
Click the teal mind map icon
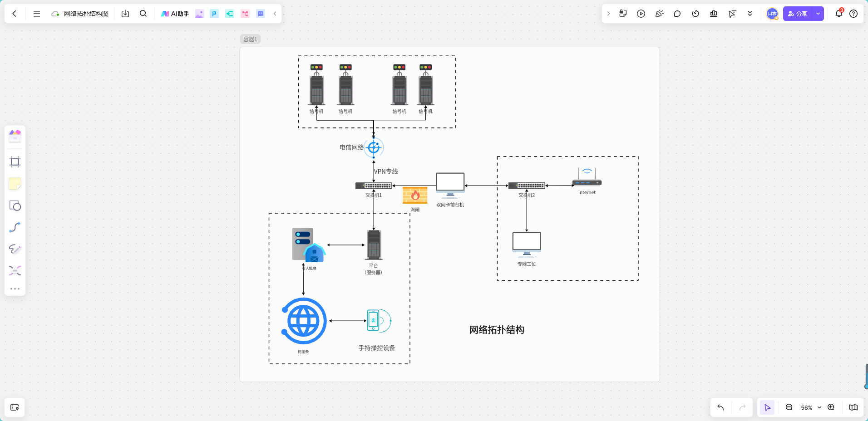[x=230, y=14]
